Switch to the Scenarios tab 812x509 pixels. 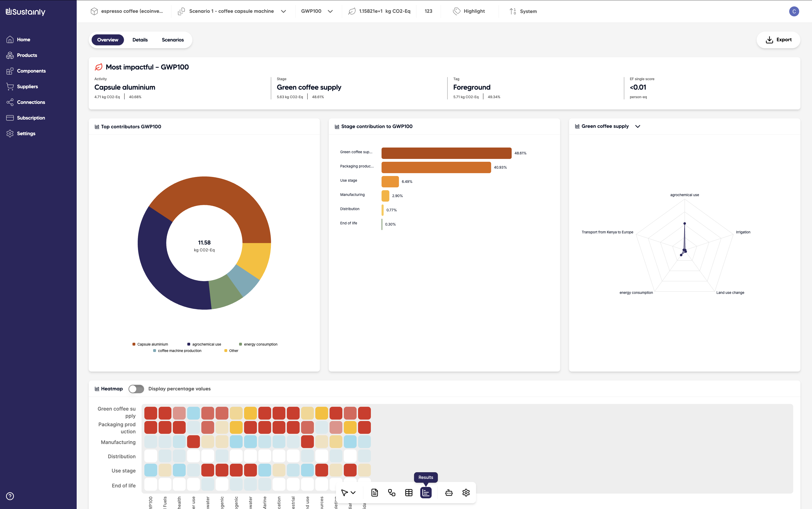pyautogui.click(x=173, y=40)
